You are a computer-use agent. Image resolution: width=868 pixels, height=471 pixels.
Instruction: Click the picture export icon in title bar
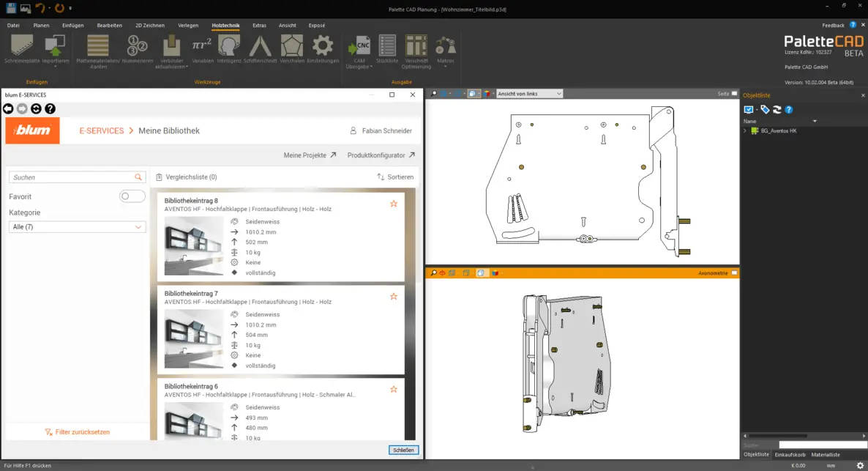(x=25, y=8)
